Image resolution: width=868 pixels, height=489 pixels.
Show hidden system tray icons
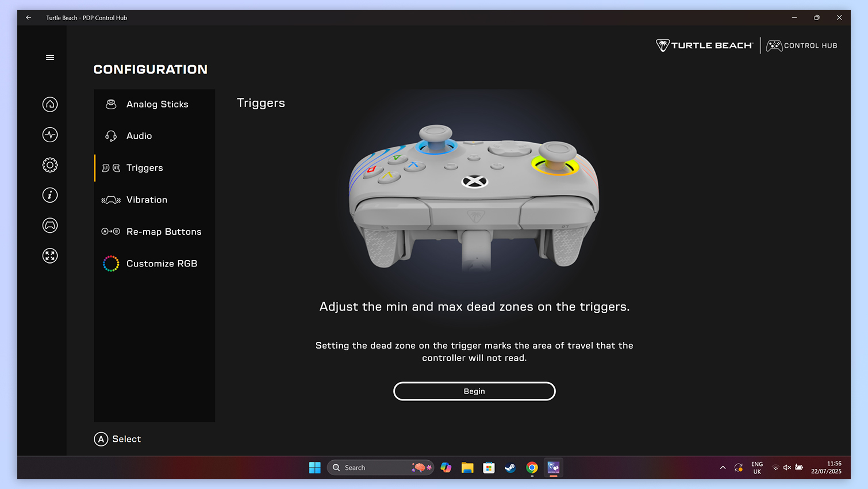(x=723, y=468)
